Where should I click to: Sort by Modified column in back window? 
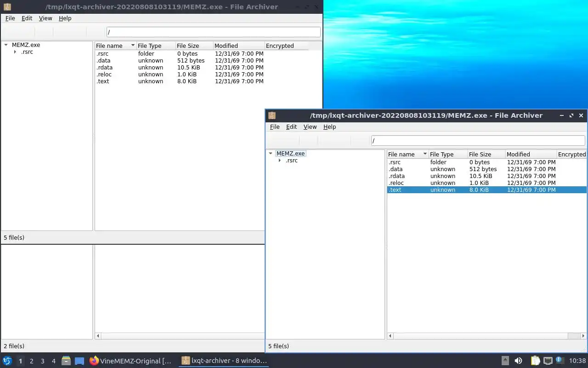coord(239,46)
